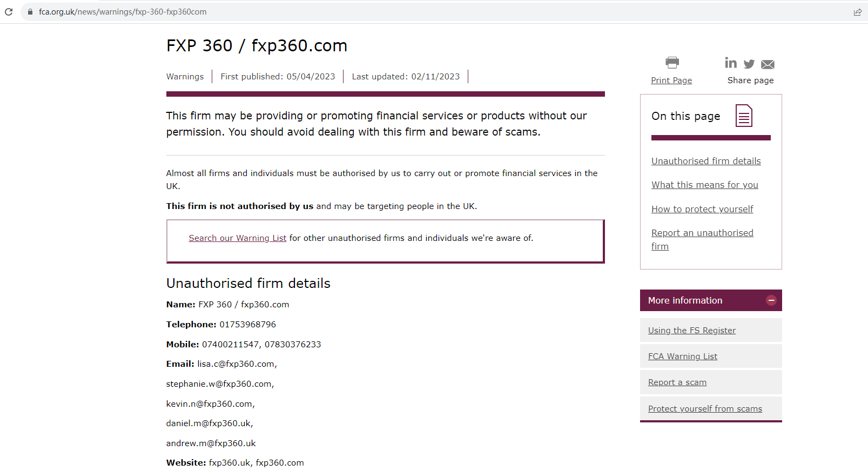
Task: Share page via LinkedIn icon
Action: (x=731, y=63)
